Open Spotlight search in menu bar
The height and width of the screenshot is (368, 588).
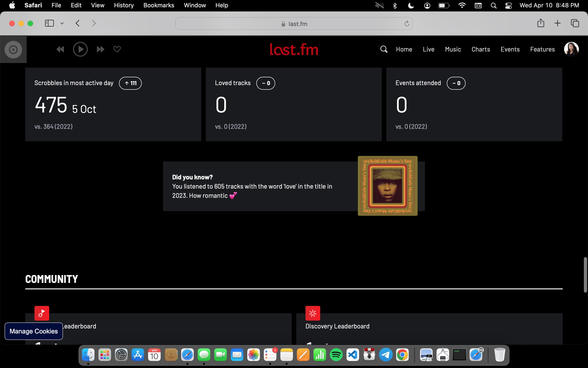click(493, 5)
